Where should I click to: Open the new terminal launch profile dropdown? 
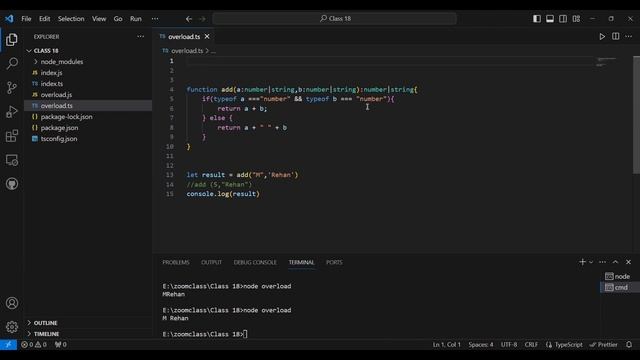click(591, 262)
